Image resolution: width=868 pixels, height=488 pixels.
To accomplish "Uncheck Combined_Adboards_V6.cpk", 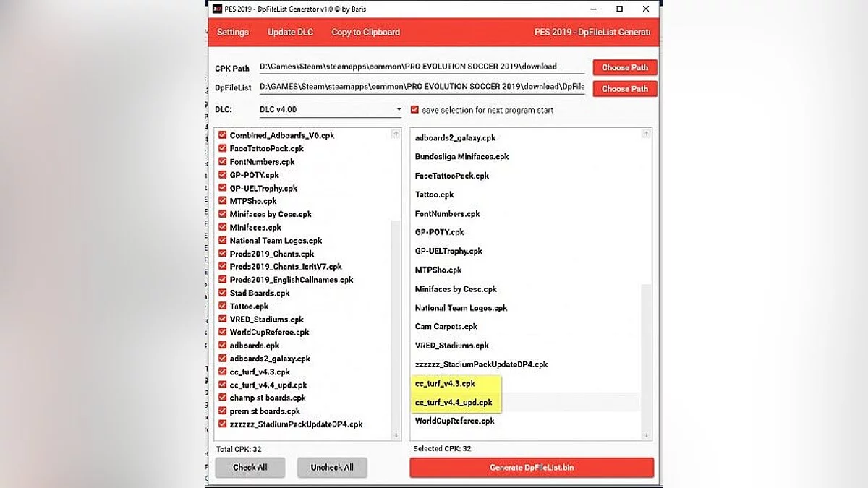I will tap(223, 135).
